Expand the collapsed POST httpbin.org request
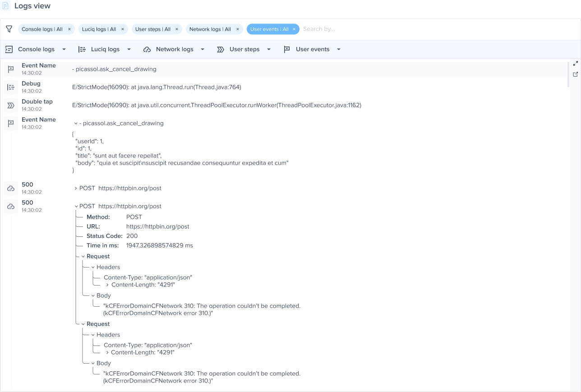This screenshot has height=392, width=581. pyautogui.click(x=76, y=188)
